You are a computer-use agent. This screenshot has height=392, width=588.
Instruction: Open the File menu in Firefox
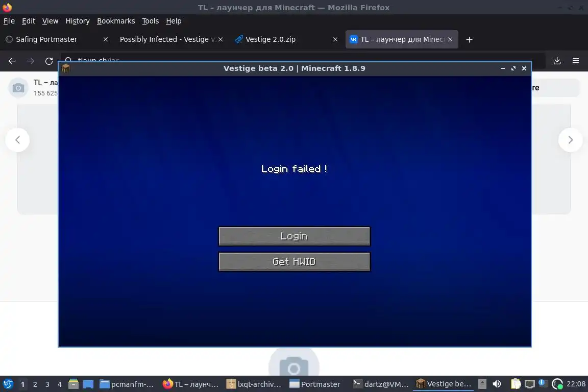(9, 21)
